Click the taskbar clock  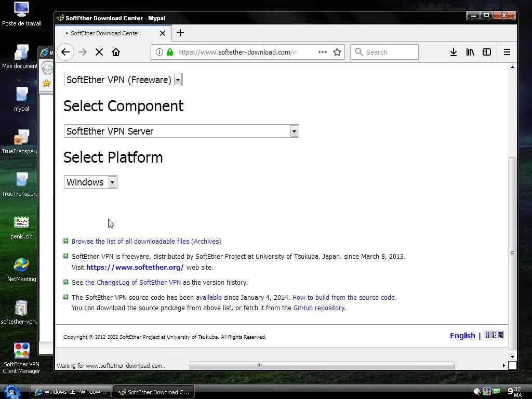click(x=515, y=392)
